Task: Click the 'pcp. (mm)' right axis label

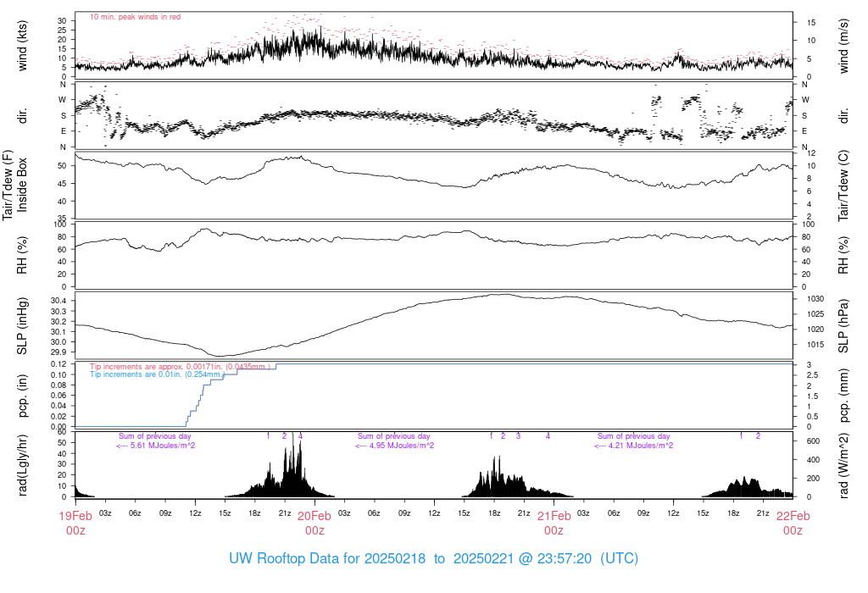Action: [843, 396]
